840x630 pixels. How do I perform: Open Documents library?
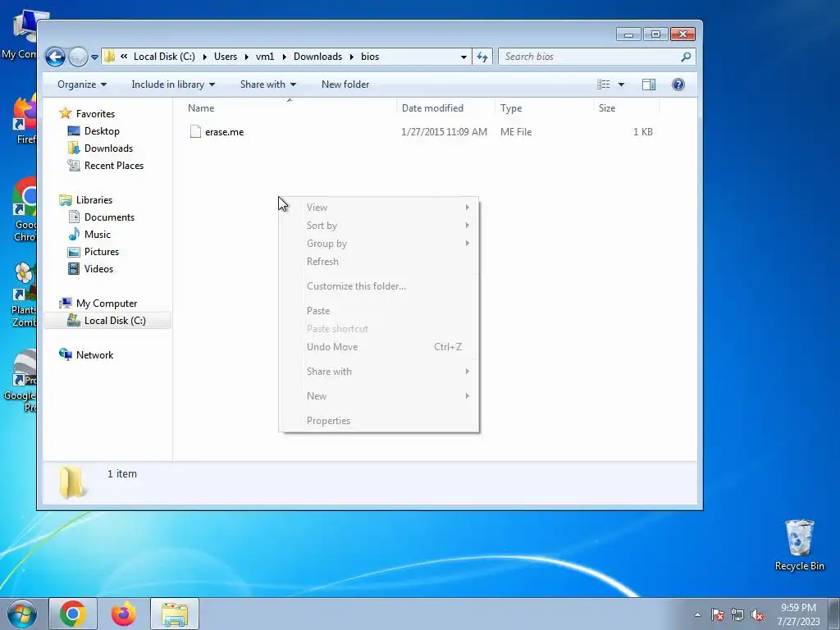coord(109,217)
